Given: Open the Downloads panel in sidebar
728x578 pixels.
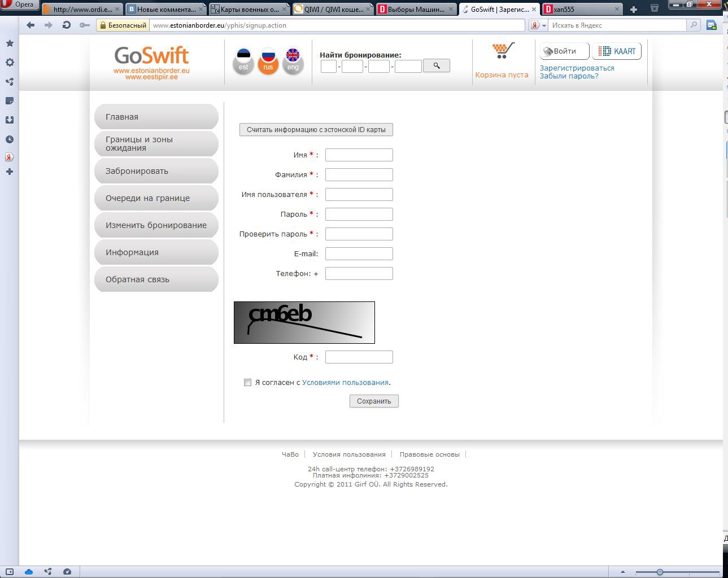Looking at the screenshot, I should click(10, 120).
